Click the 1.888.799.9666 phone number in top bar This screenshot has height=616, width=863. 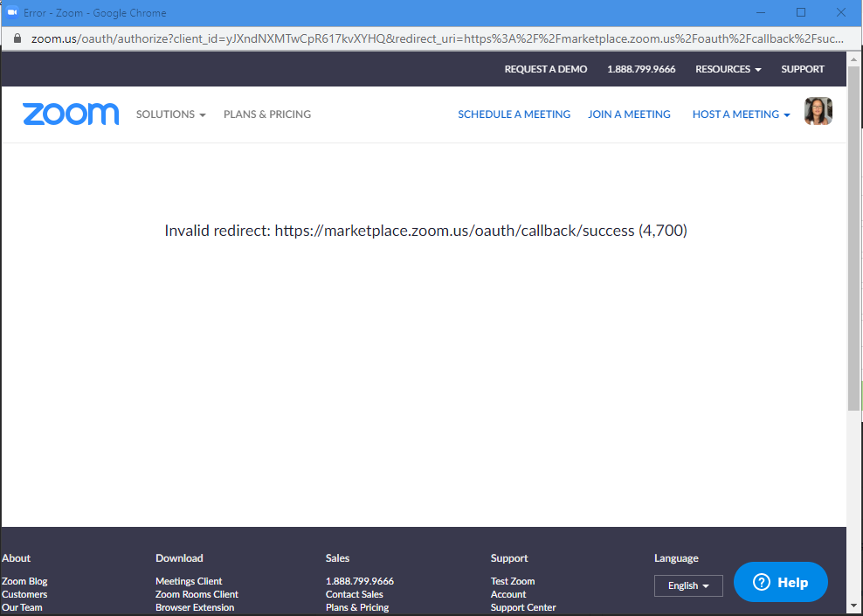click(641, 69)
